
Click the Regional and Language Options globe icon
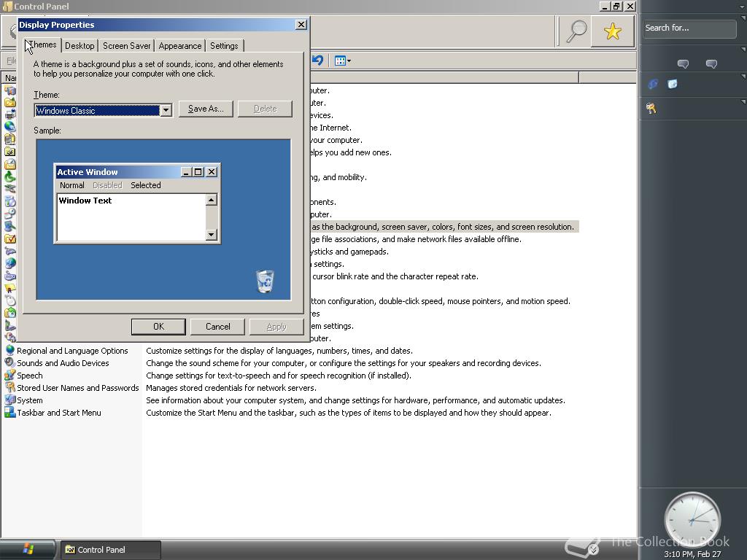(9, 350)
